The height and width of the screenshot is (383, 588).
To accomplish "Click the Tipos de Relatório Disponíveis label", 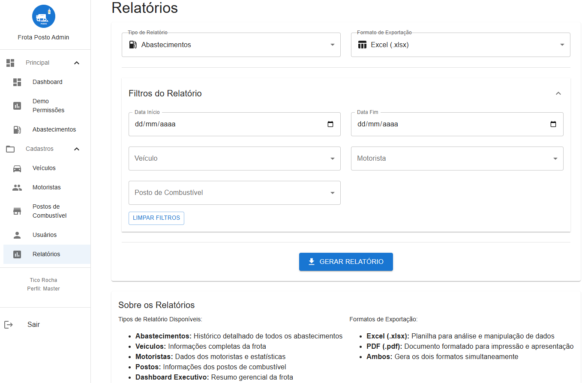I will [160, 319].
